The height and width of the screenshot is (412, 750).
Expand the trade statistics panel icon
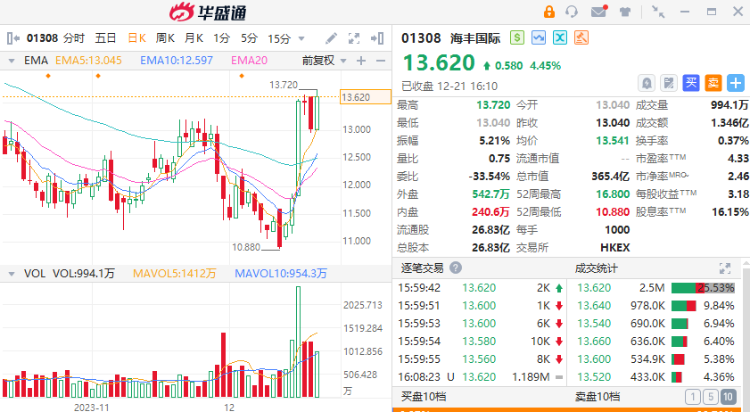(x=725, y=268)
